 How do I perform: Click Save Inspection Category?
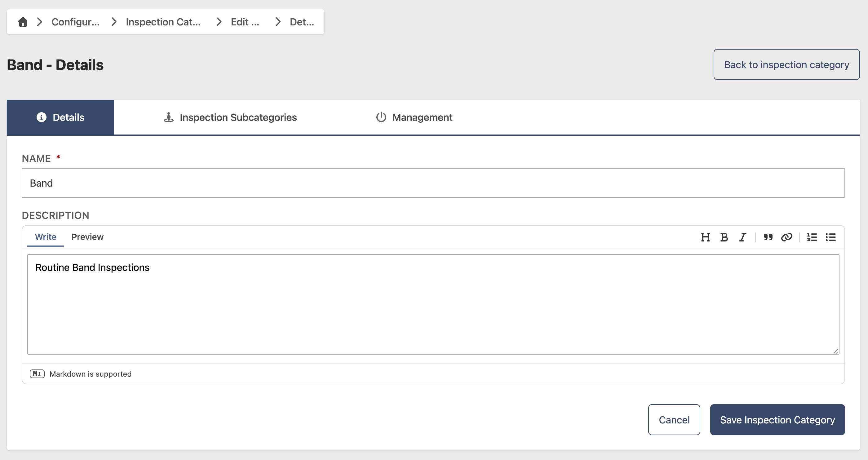tap(777, 420)
